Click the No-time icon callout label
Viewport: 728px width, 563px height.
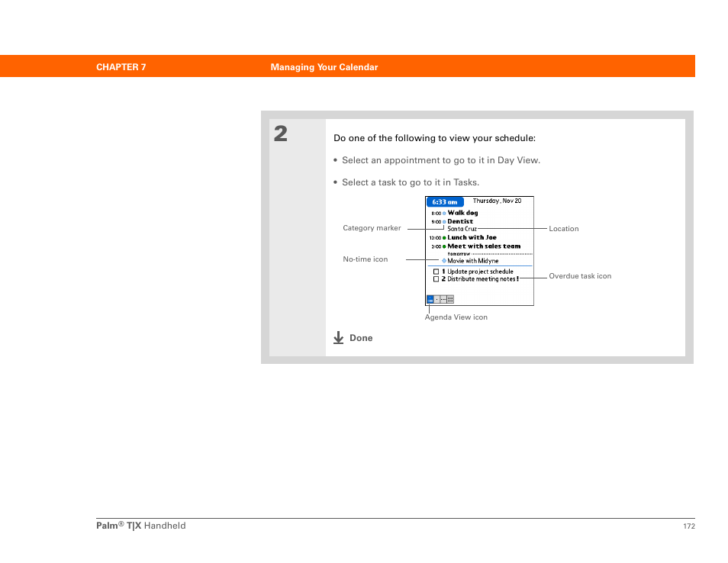point(365,259)
